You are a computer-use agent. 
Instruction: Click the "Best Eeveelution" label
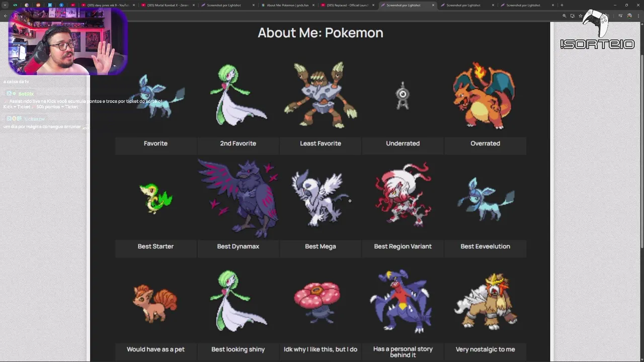coord(485,246)
